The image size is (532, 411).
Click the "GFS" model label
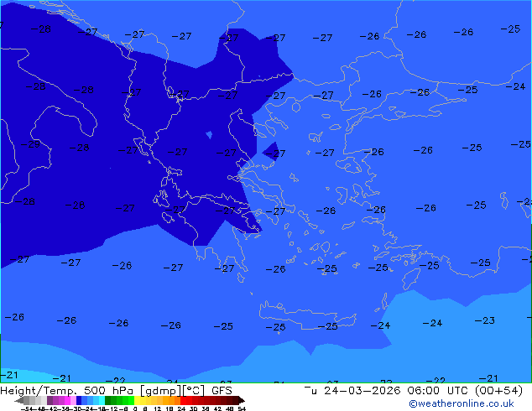[x=222, y=391]
